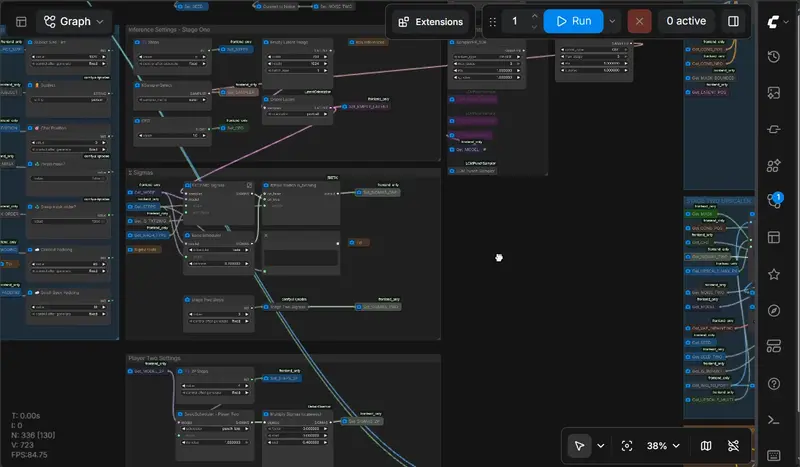Open the generated assets image panel

point(773,93)
